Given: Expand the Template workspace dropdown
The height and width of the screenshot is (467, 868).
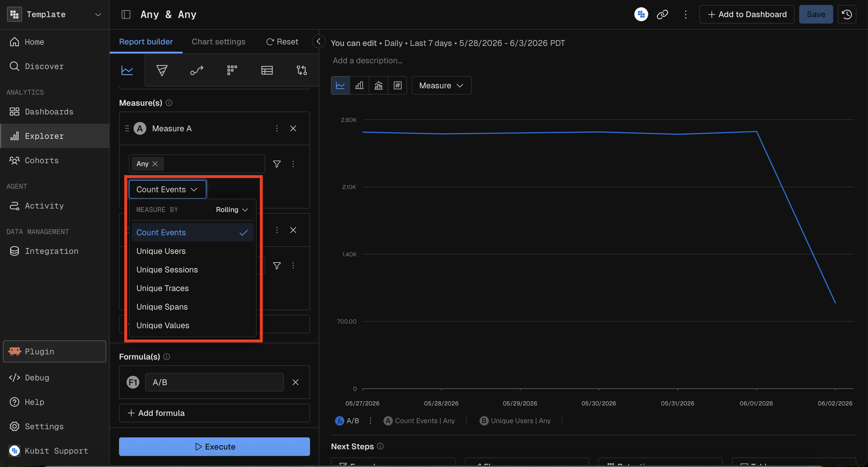Looking at the screenshot, I should 55,14.
